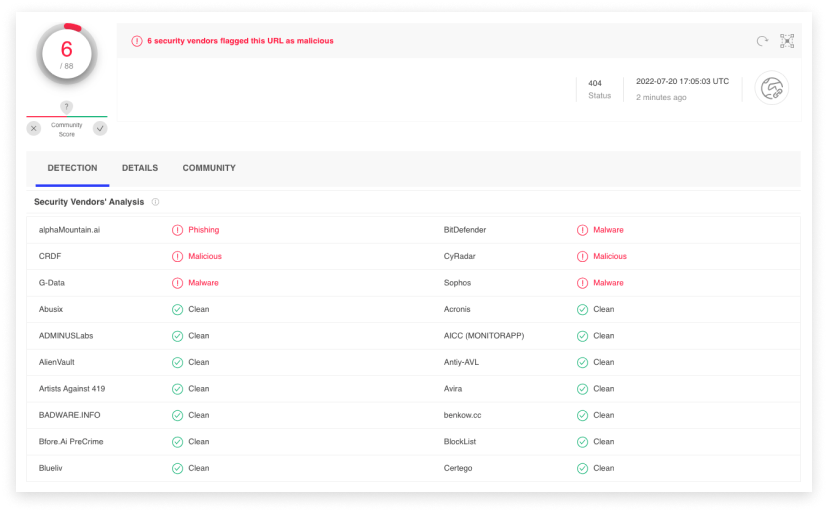Click the Certego vendor name
This screenshot has height=512, width=828.
[x=458, y=468]
